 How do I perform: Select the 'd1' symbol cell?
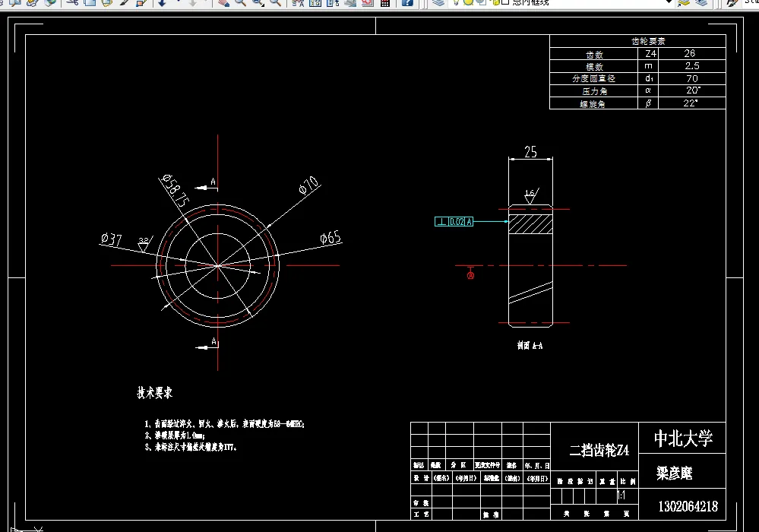click(649, 78)
